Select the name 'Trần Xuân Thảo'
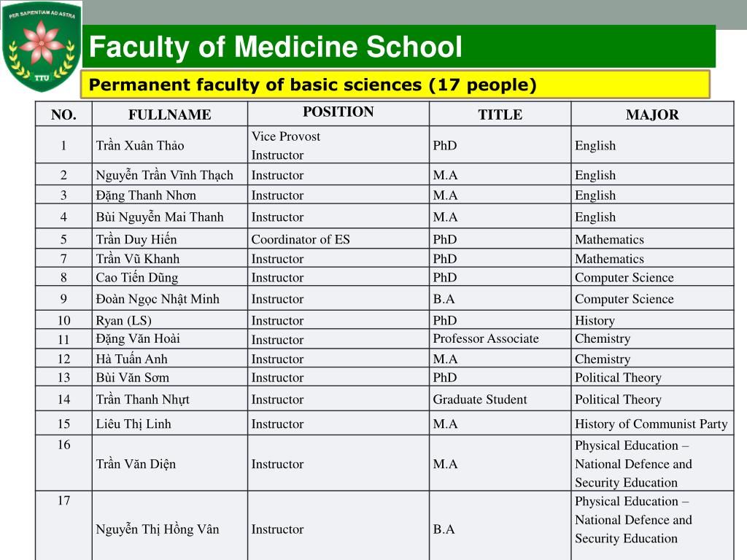747x560 pixels. pyautogui.click(x=139, y=145)
